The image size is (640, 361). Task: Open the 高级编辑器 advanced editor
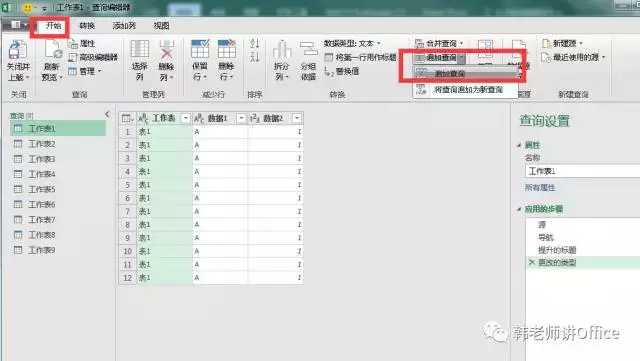coord(93,57)
